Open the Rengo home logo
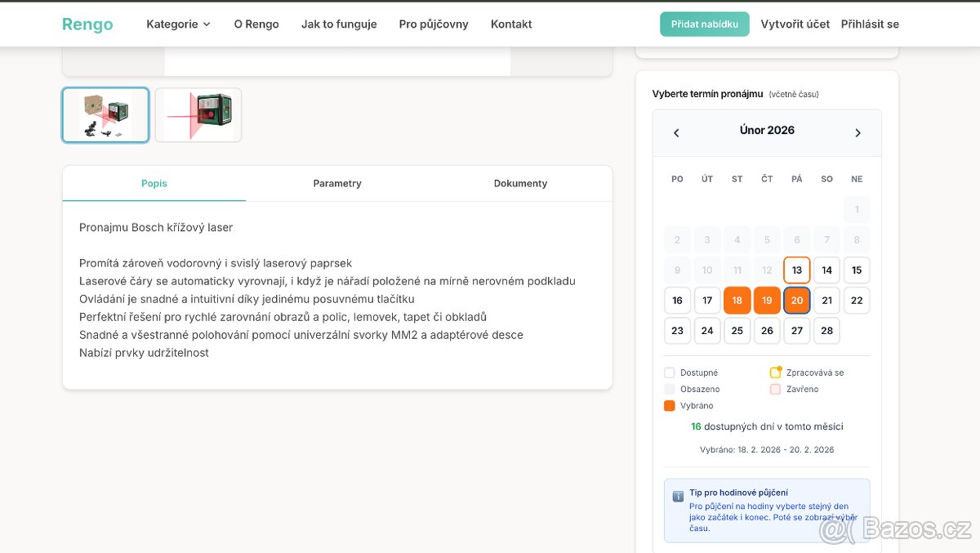The height and width of the screenshot is (553, 980). click(87, 25)
